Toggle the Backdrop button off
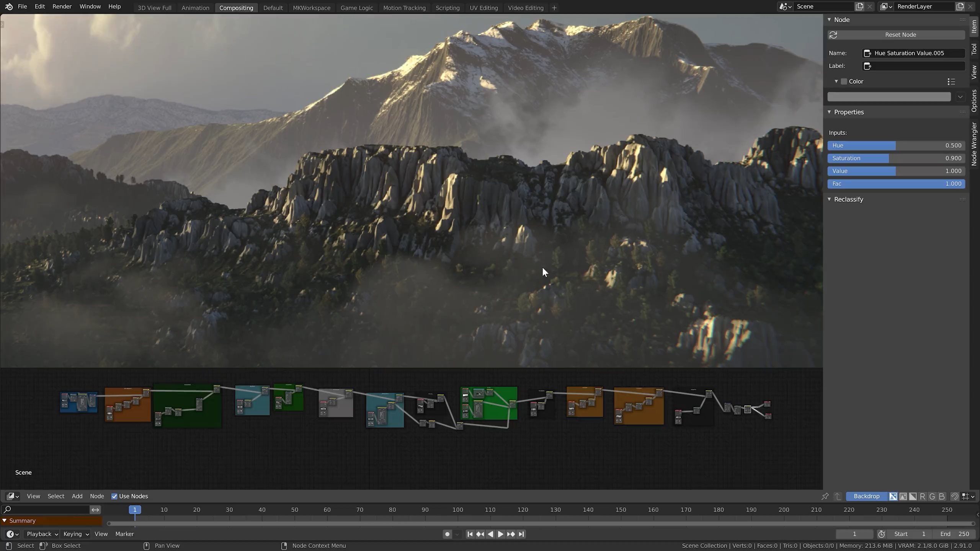This screenshot has height=551, width=980. click(866, 496)
